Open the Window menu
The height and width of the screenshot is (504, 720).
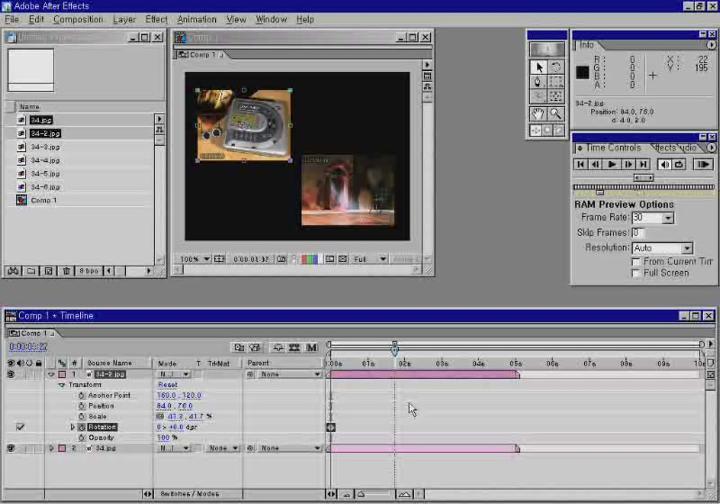(271, 19)
